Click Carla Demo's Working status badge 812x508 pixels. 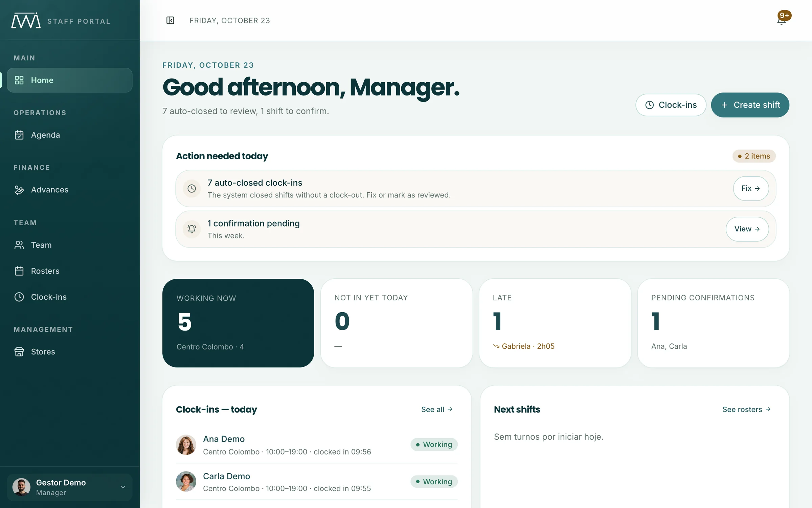434,482
